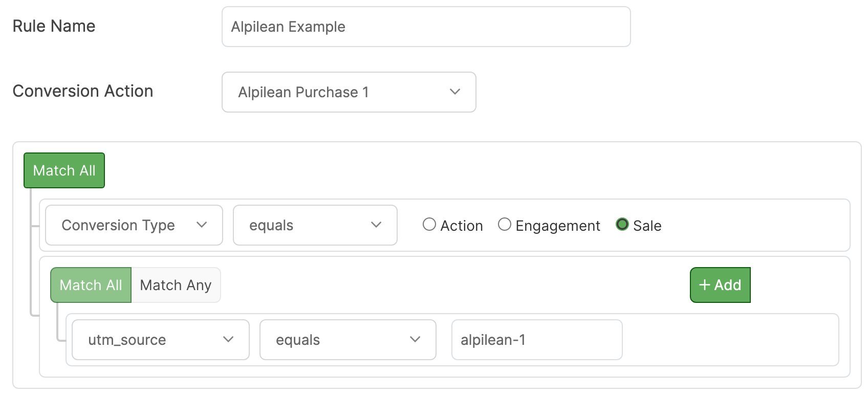Open the utm_source parameter dropdown
The width and height of the screenshot is (868, 395).
[160, 340]
